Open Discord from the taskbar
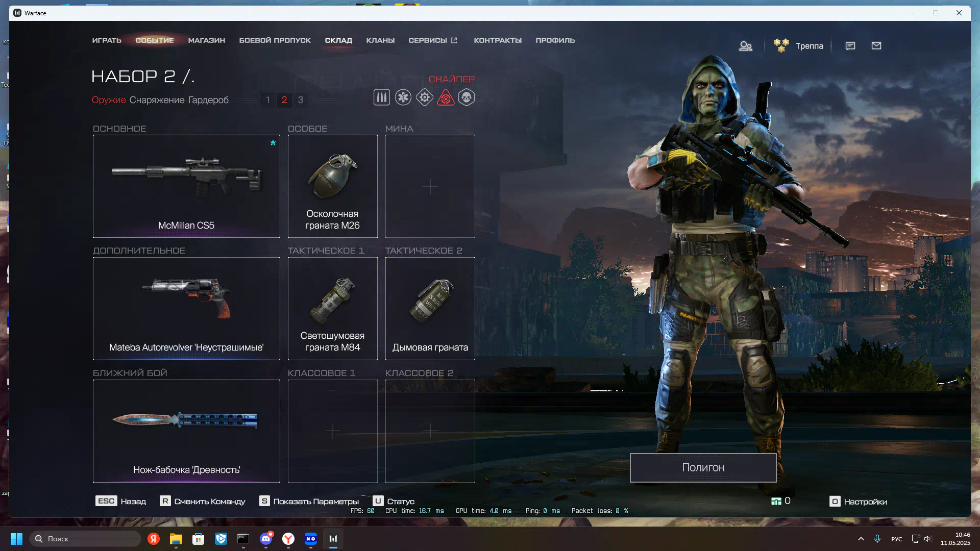 (x=266, y=539)
